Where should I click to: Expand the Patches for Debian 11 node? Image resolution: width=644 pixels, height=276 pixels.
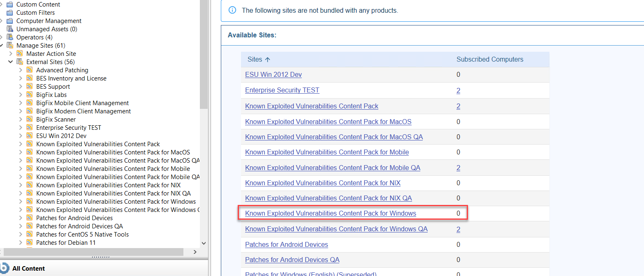pyautogui.click(x=20, y=242)
